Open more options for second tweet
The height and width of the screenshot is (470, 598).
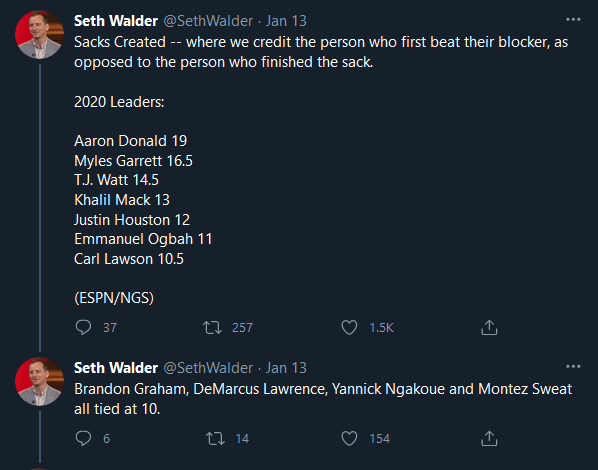[x=573, y=367]
